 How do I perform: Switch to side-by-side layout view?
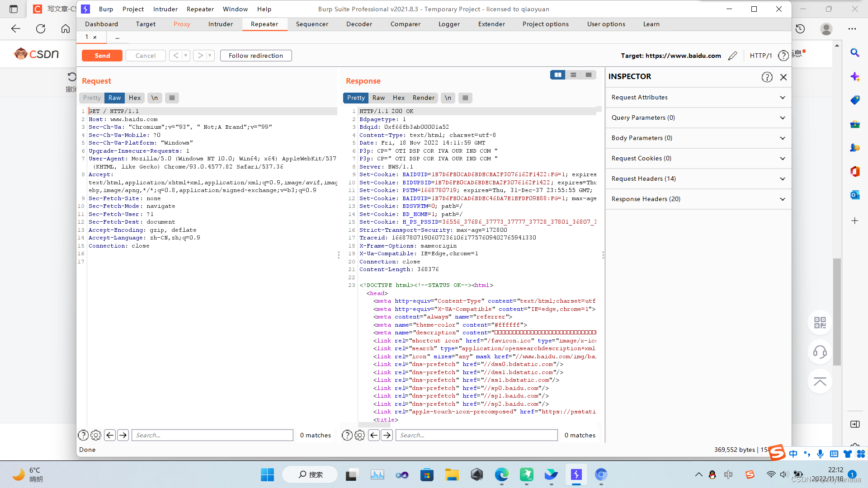(557, 75)
